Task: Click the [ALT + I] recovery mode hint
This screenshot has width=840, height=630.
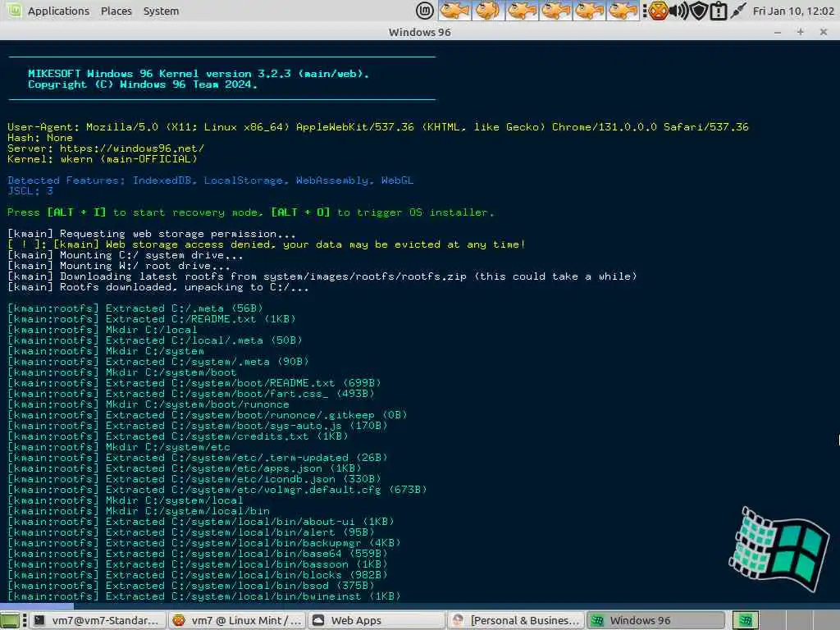Action: pos(76,212)
